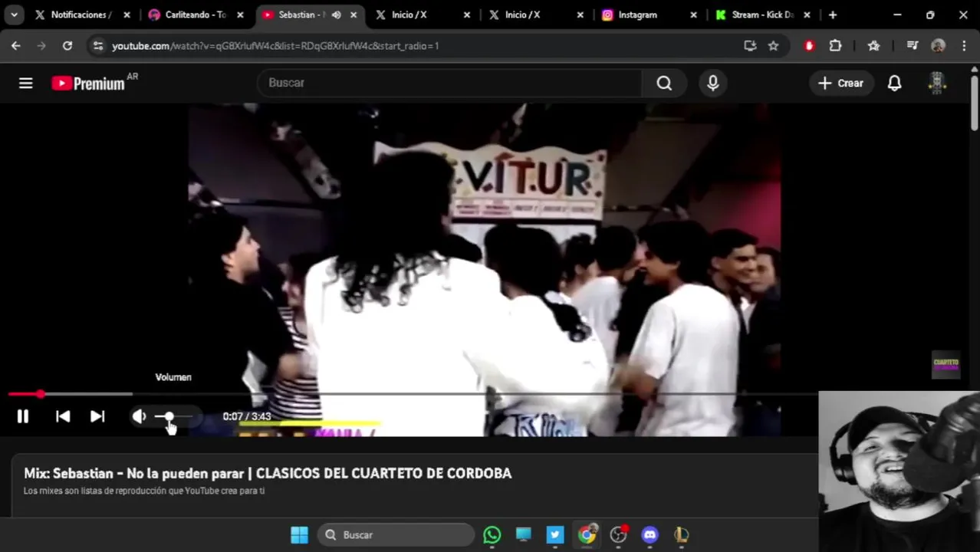
Task: View site information icon in address bar
Action: (97, 46)
